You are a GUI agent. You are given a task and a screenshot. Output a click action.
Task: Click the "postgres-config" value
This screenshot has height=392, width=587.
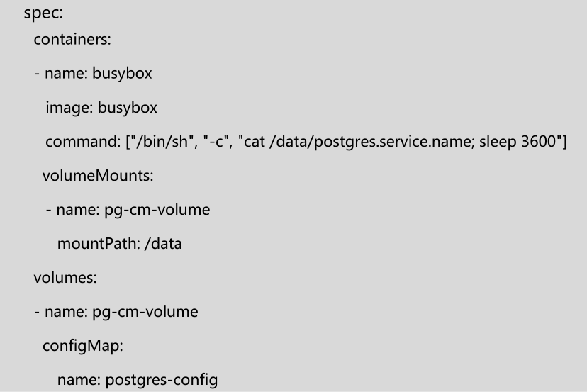point(162,380)
